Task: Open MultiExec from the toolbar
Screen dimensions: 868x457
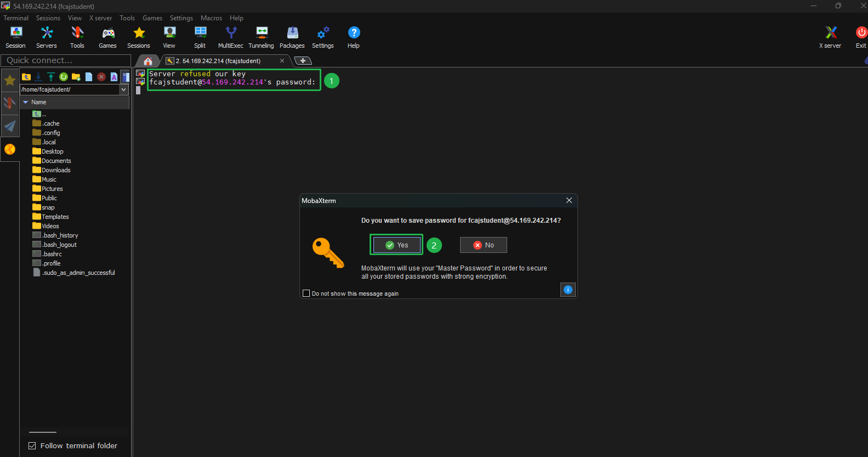Action: 231,37
